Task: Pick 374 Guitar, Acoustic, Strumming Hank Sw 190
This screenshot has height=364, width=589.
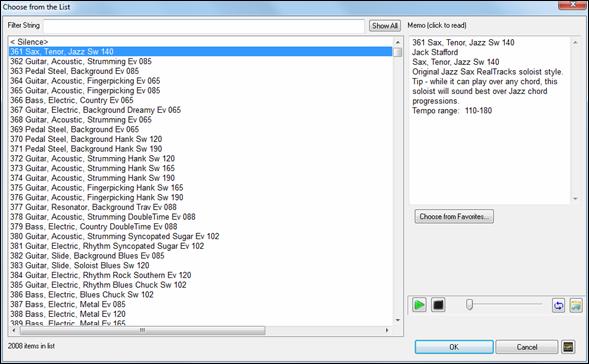Action: [x=201, y=178]
